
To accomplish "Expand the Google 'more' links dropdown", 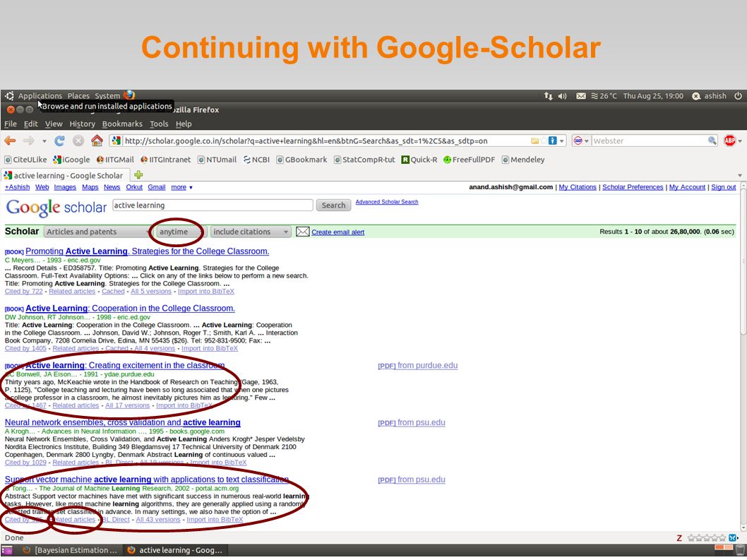I will pos(182,187).
